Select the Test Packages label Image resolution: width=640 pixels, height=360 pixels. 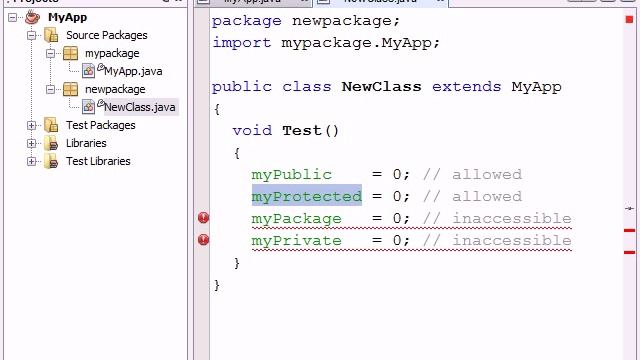[x=101, y=125]
